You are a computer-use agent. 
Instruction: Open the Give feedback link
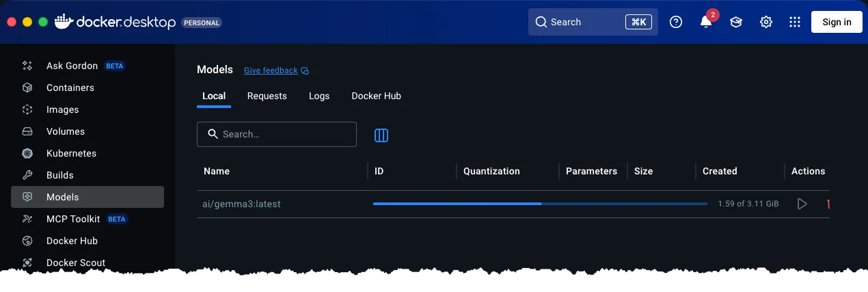coord(271,70)
